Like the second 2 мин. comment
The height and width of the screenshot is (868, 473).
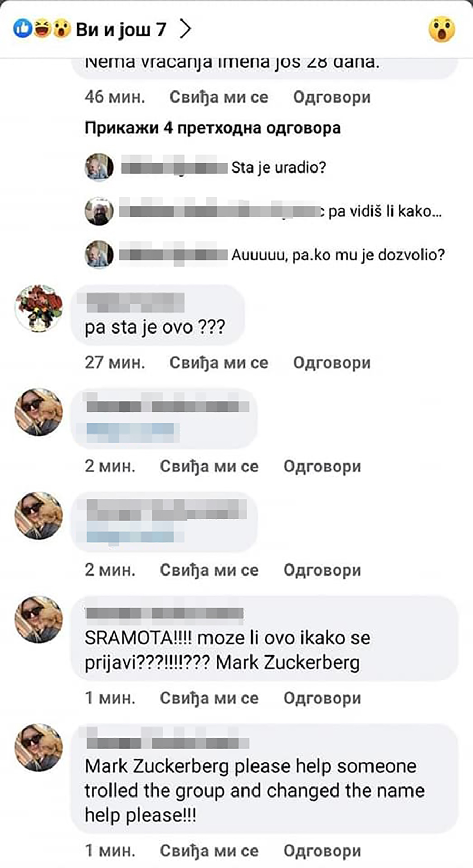pos(209,570)
